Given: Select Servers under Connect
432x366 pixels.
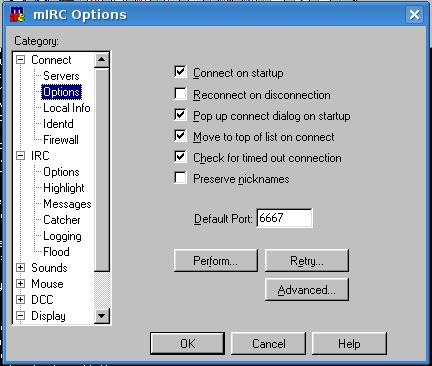Looking at the screenshot, I should pos(61,76).
